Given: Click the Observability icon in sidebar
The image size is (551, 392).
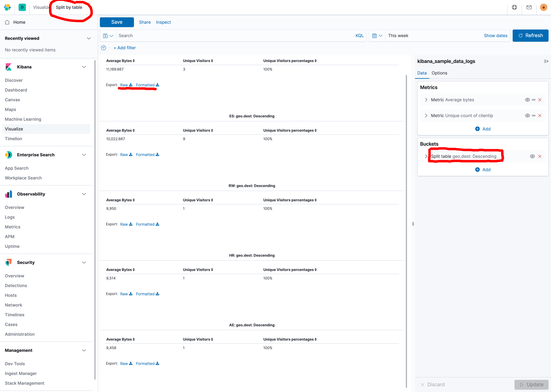Looking at the screenshot, I should 9,194.
